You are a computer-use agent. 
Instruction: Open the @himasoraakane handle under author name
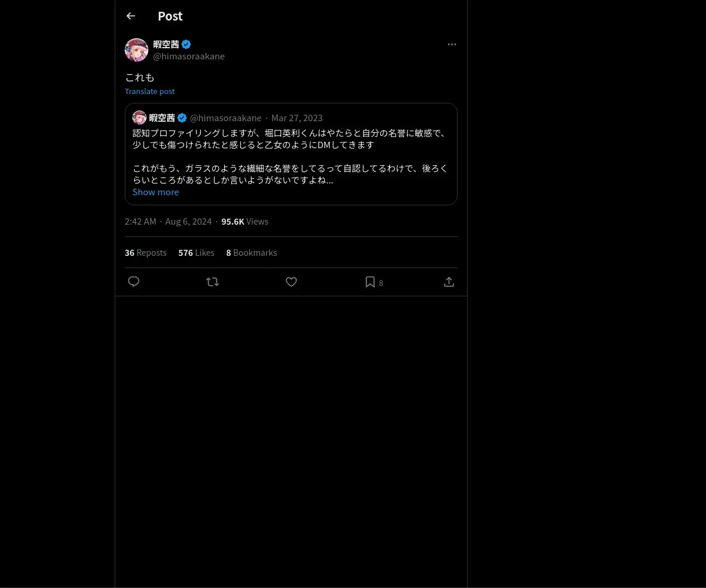(189, 56)
